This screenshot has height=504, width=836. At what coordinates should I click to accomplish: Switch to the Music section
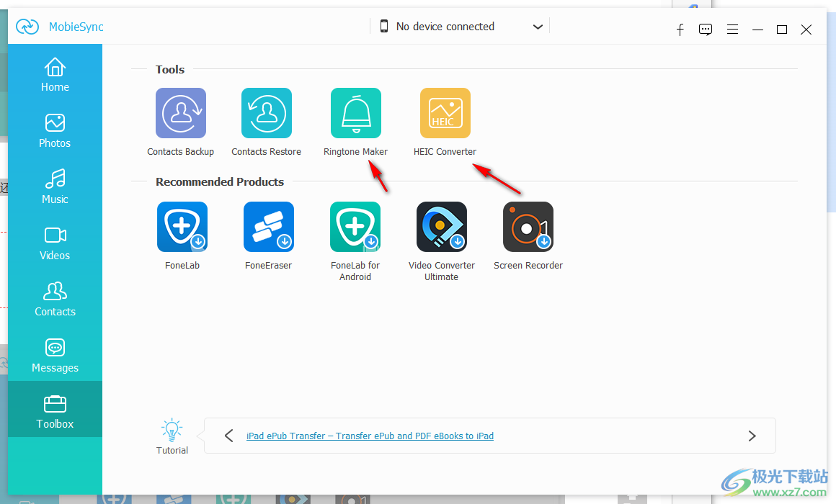55,187
